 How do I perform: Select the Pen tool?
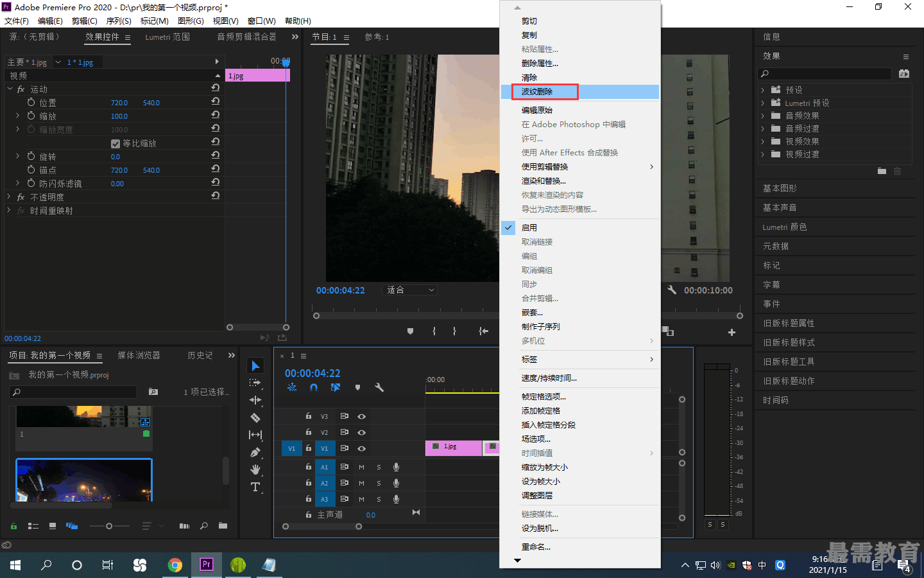[255, 452]
